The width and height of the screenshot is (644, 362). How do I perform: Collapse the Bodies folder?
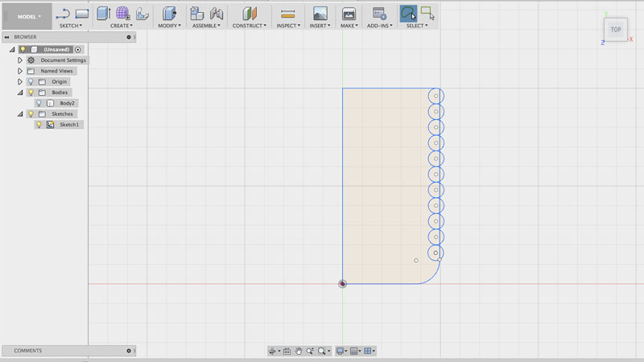coord(20,93)
